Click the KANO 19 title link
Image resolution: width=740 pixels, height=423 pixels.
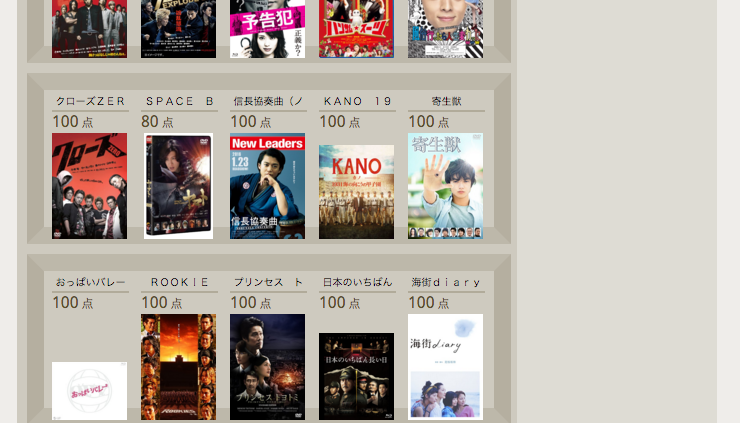[x=357, y=101]
